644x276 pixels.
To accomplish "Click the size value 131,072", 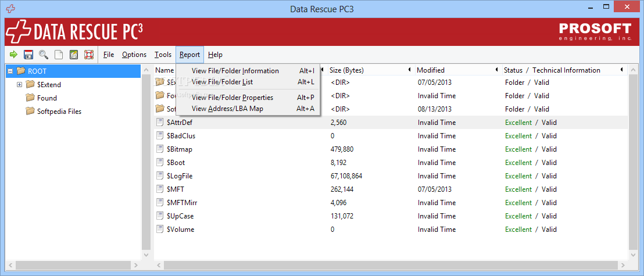I will tap(342, 216).
